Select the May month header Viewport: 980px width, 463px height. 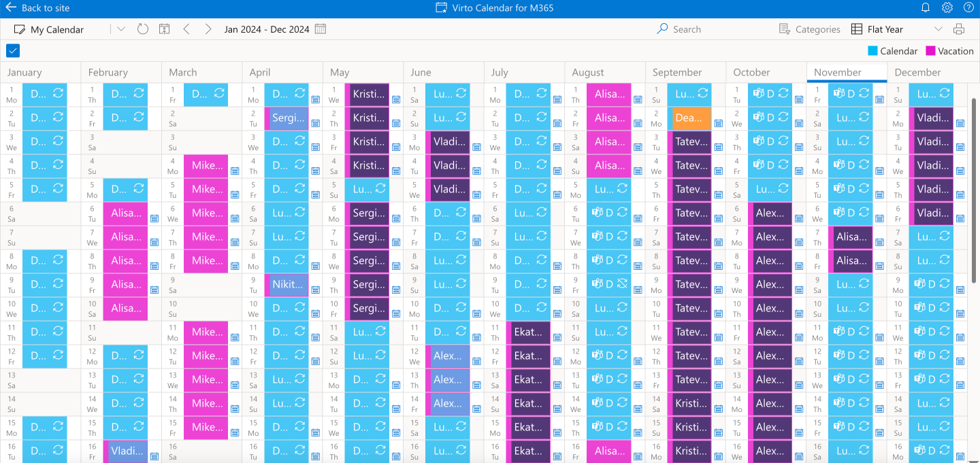click(363, 72)
